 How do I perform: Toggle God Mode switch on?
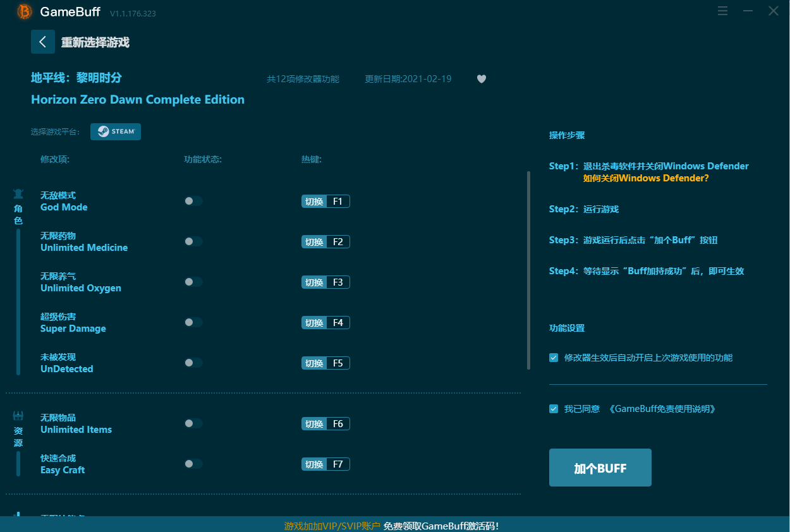pyautogui.click(x=193, y=201)
